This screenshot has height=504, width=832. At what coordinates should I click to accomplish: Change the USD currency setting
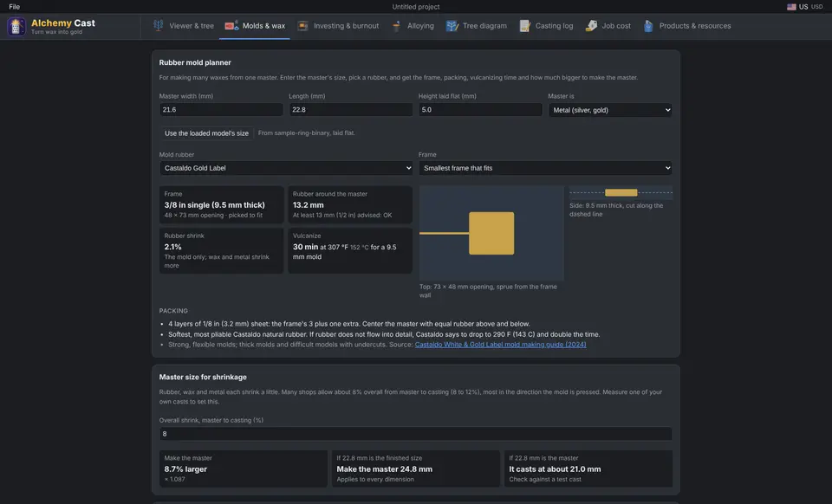tap(816, 7)
